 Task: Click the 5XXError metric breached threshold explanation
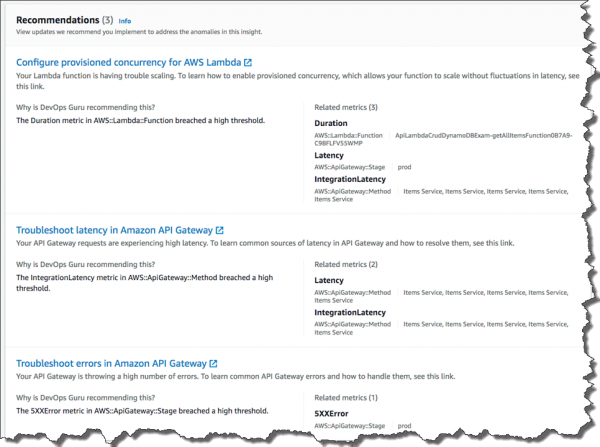pyautogui.click(x=142, y=411)
